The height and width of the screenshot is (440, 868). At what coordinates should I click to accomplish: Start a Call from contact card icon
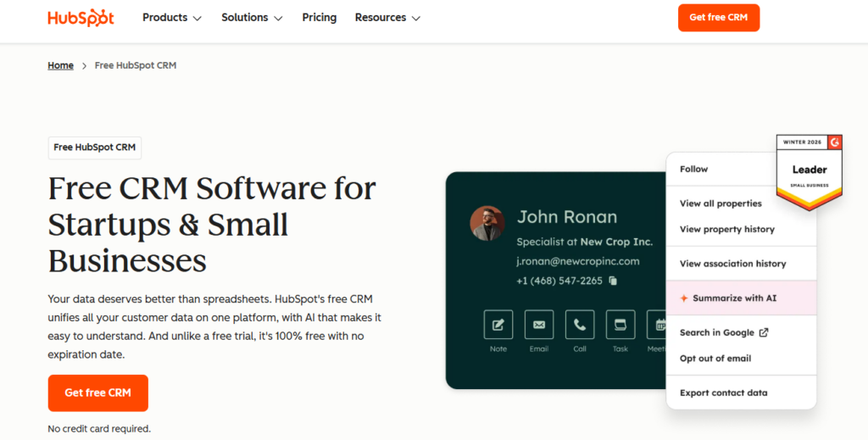(580, 325)
